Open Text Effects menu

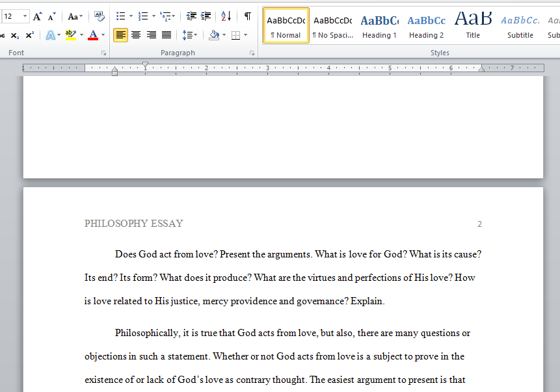[53, 35]
